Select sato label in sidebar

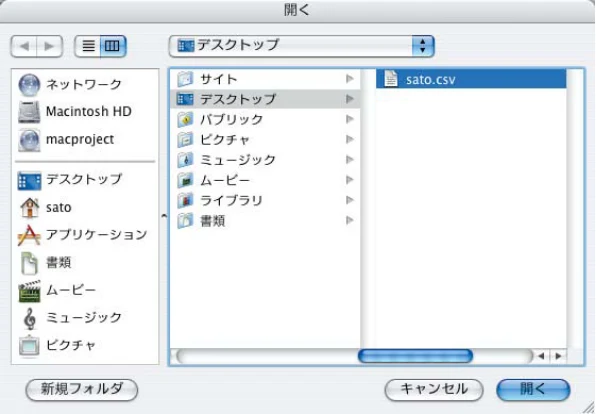click(x=59, y=208)
